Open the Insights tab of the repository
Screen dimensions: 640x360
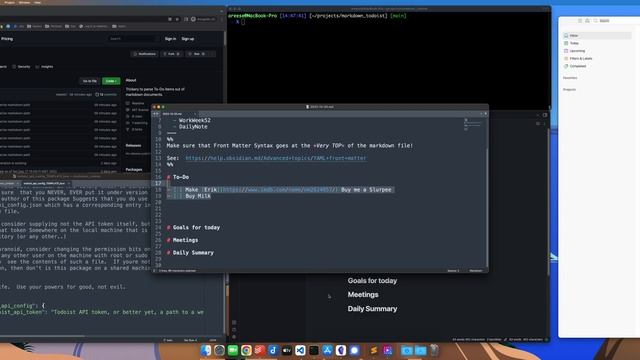(44, 67)
